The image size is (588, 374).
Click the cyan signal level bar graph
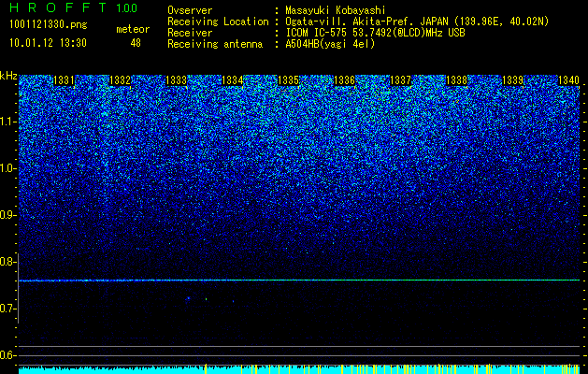[299, 369]
